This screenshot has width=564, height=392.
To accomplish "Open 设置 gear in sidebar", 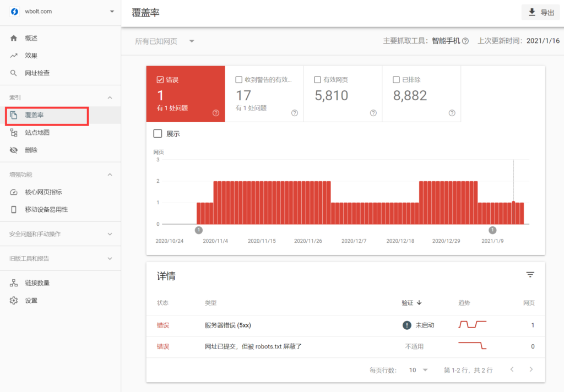I will coord(14,301).
